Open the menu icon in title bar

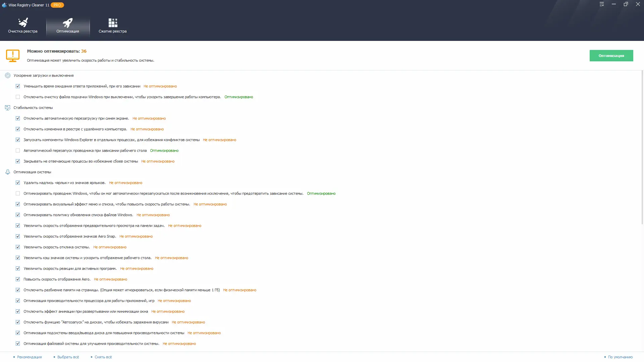[602, 4]
